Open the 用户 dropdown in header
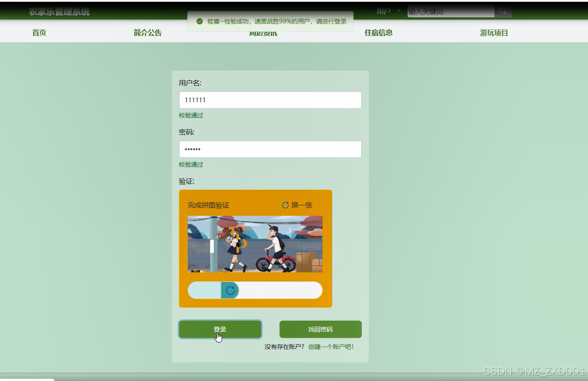Screen dimensions: 588x381 point(388,11)
